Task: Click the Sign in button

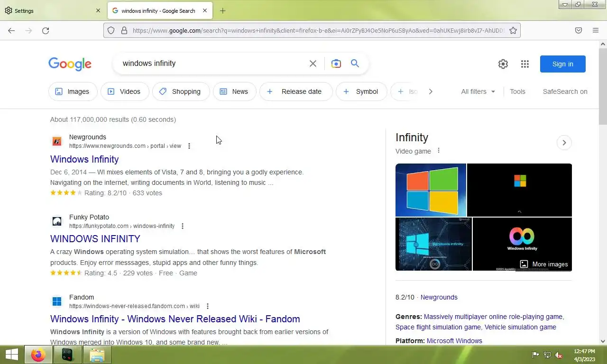Action: (562, 64)
